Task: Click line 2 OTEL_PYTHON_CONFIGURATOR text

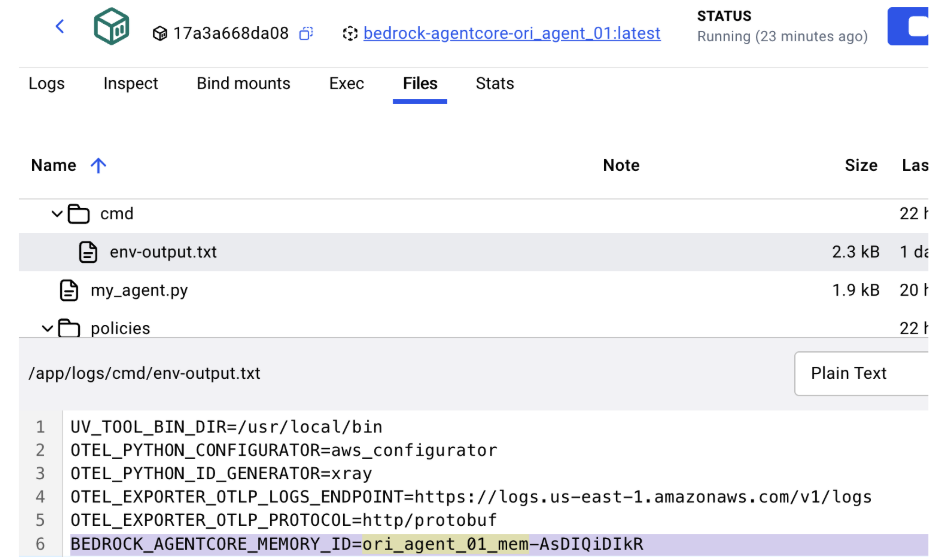Action: [x=284, y=450]
